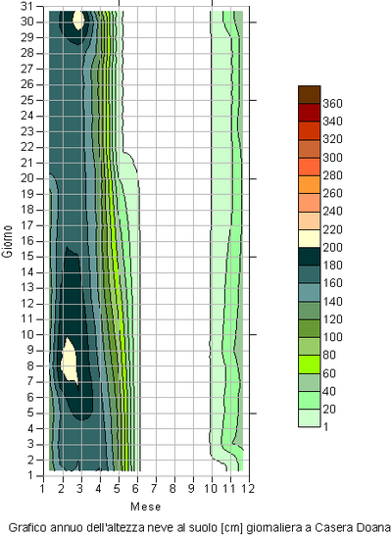Click the legend swatch between 300 and 320
The height and width of the screenshot is (535, 392).
point(309,148)
